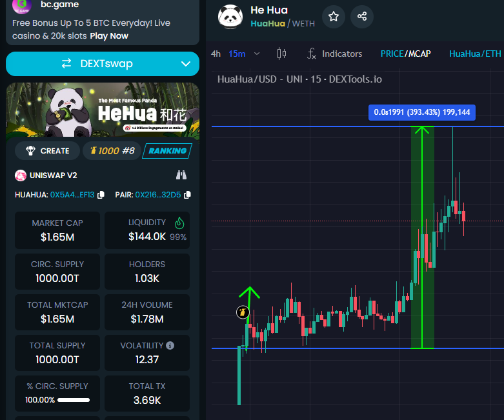Copy the HUAHUA contract address
The height and width of the screenshot is (420, 504).
[101, 195]
